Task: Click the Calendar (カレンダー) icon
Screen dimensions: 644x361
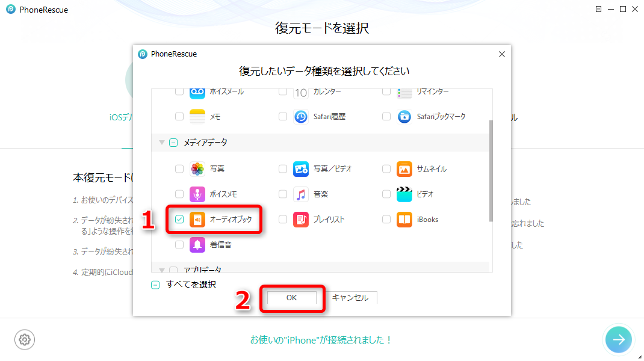Action: 301,93
